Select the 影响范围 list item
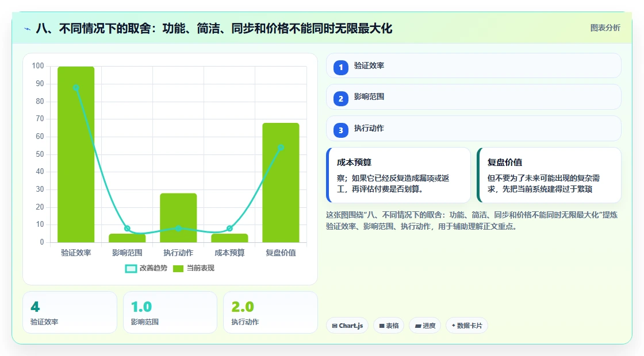 click(x=474, y=97)
